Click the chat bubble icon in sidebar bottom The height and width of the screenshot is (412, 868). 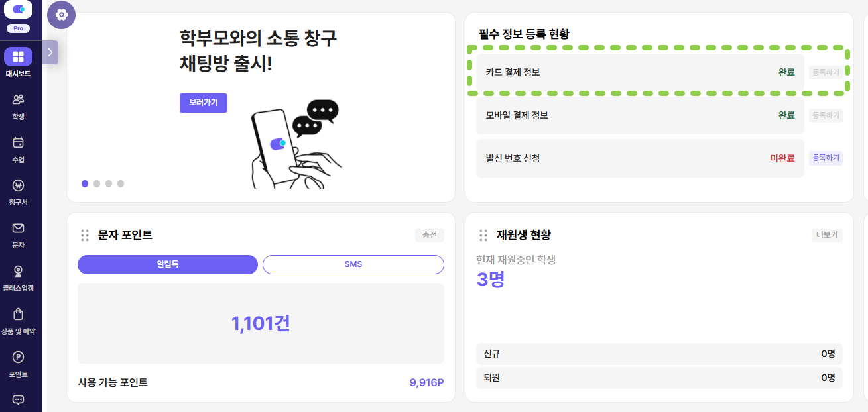coord(18,400)
